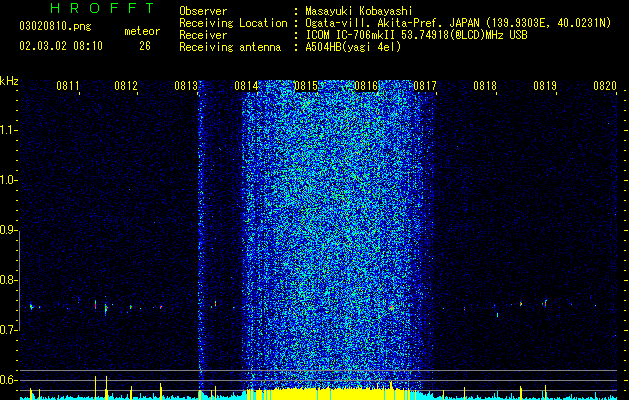The height and width of the screenshot is (400, 629).
Task: Click the 0.8 kHz frequency label
Action: (8, 280)
